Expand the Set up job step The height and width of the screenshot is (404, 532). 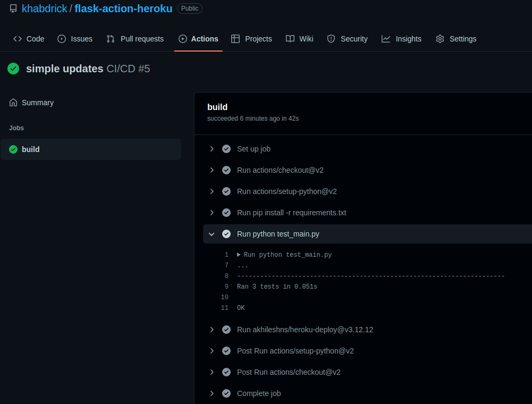tap(212, 149)
